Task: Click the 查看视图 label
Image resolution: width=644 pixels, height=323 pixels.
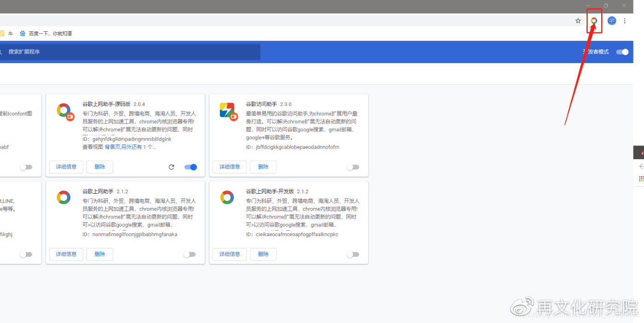Action: click(93, 147)
